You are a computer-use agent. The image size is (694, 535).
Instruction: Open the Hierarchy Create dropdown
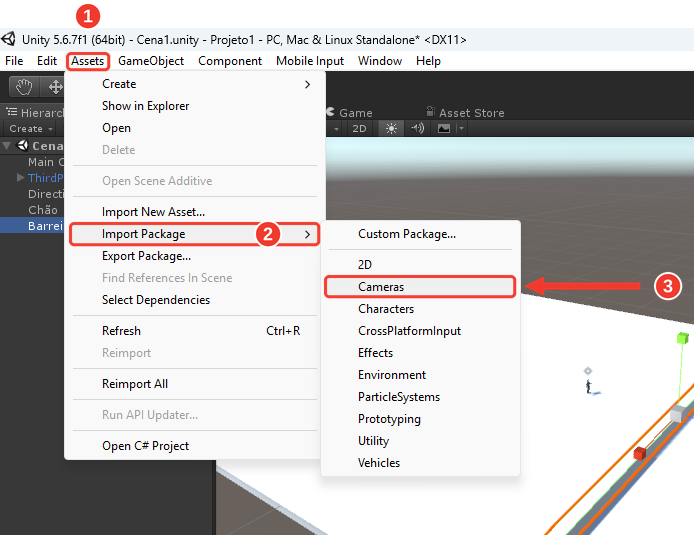click(x=31, y=129)
